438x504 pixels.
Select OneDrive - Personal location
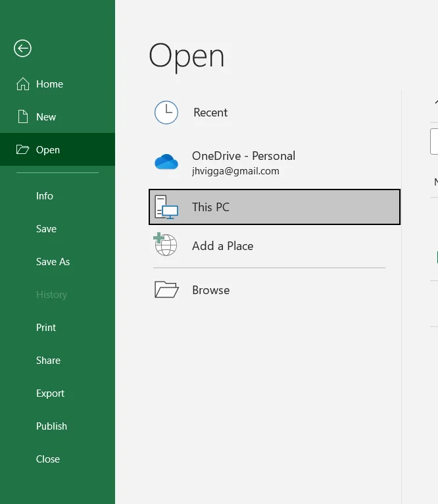pyautogui.click(x=274, y=163)
